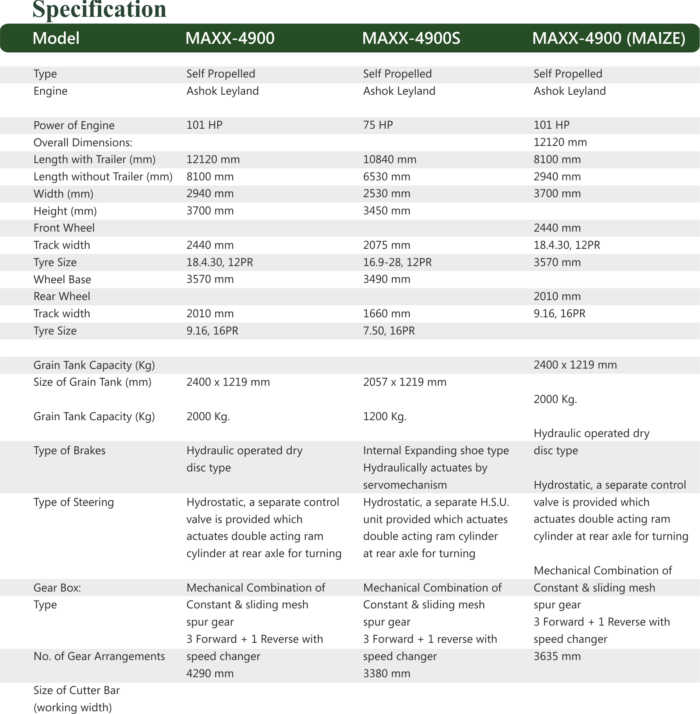Image resolution: width=700 pixels, height=714 pixels.
Task: Select the "Overall Dimensions:" label
Action: tap(83, 143)
